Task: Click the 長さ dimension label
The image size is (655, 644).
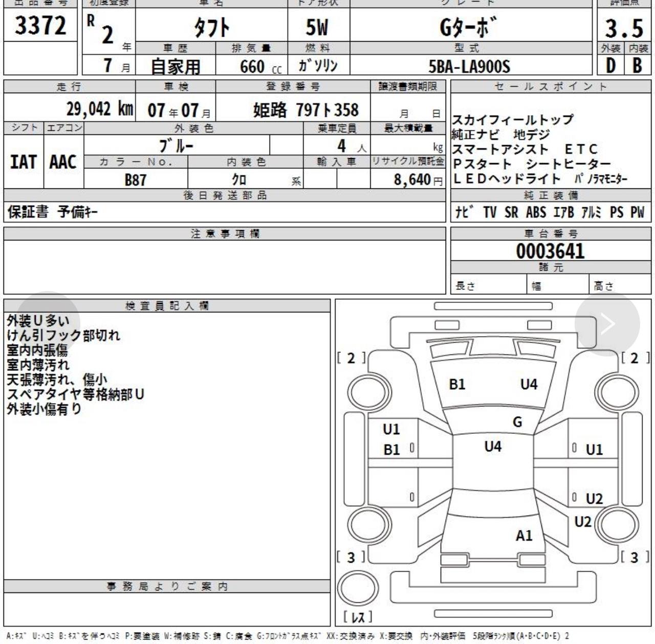Action: pyautogui.click(x=466, y=286)
